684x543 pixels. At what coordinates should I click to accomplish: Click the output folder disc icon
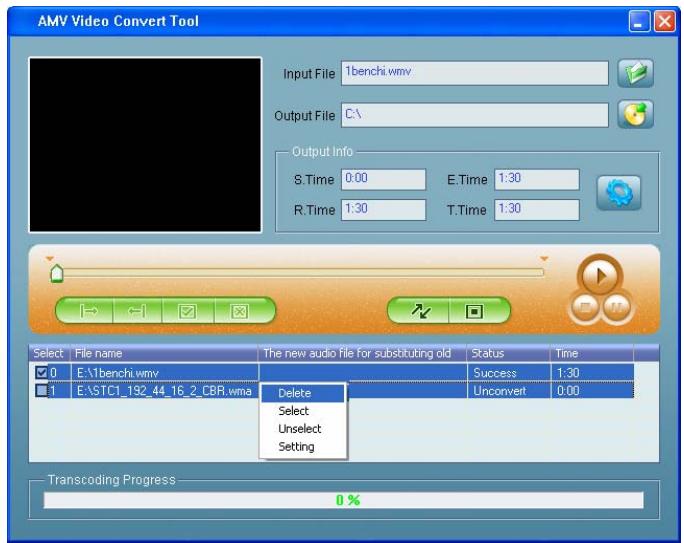click(635, 114)
